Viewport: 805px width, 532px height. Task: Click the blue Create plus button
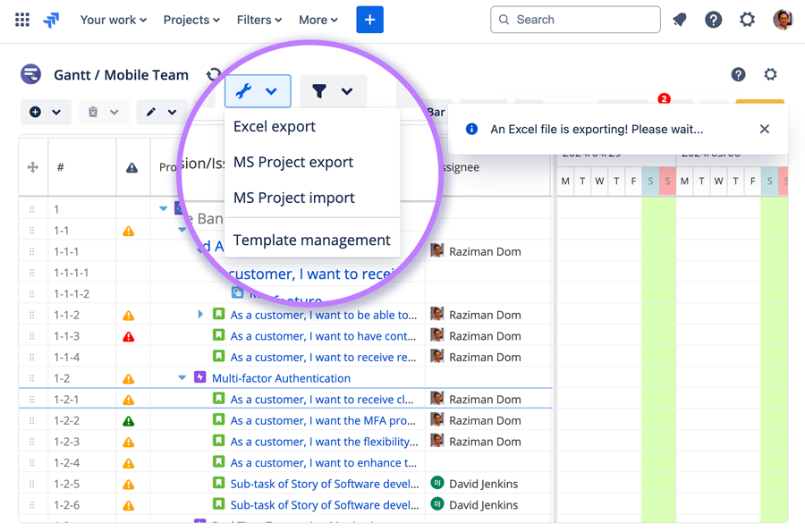[x=369, y=20]
